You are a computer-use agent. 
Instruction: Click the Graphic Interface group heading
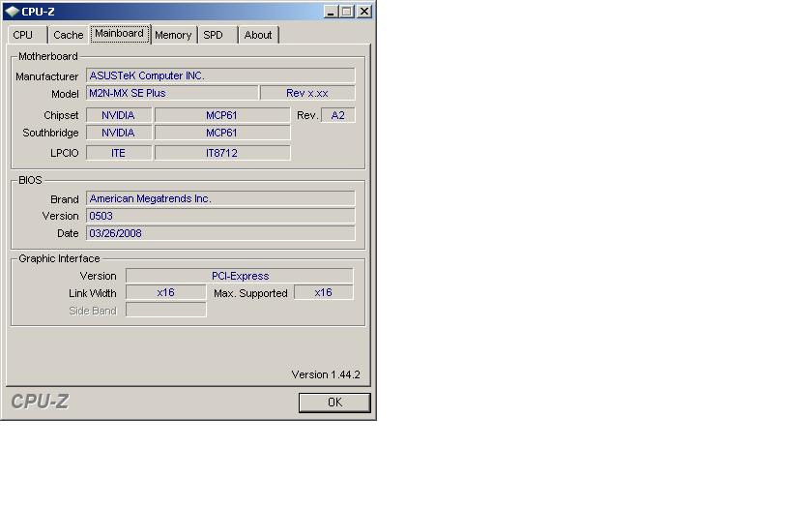[x=59, y=258]
